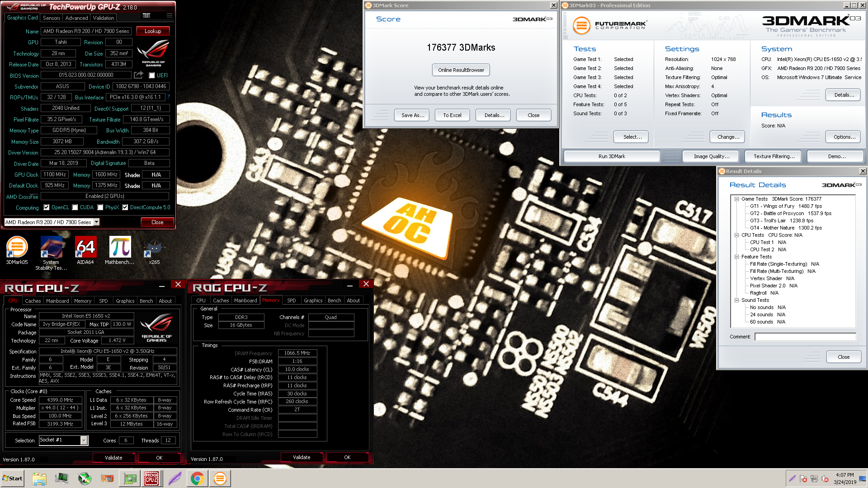The width and height of the screenshot is (868, 488).
Task: Click the Validate button in left CPU-Z window
Action: (113, 458)
